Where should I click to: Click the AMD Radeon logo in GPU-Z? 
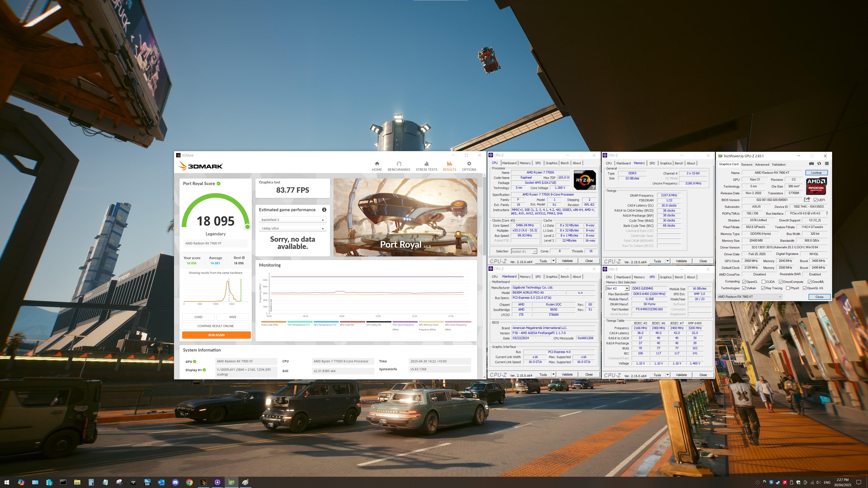tap(816, 186)
